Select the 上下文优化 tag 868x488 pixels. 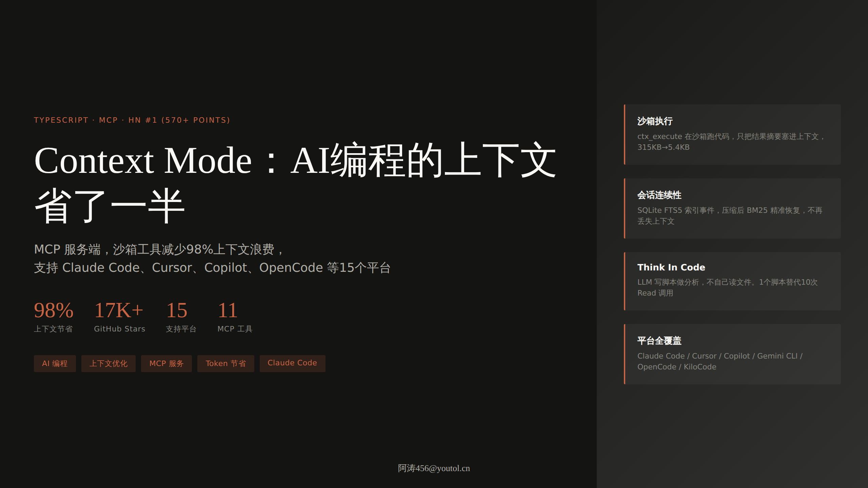(108, 363)
